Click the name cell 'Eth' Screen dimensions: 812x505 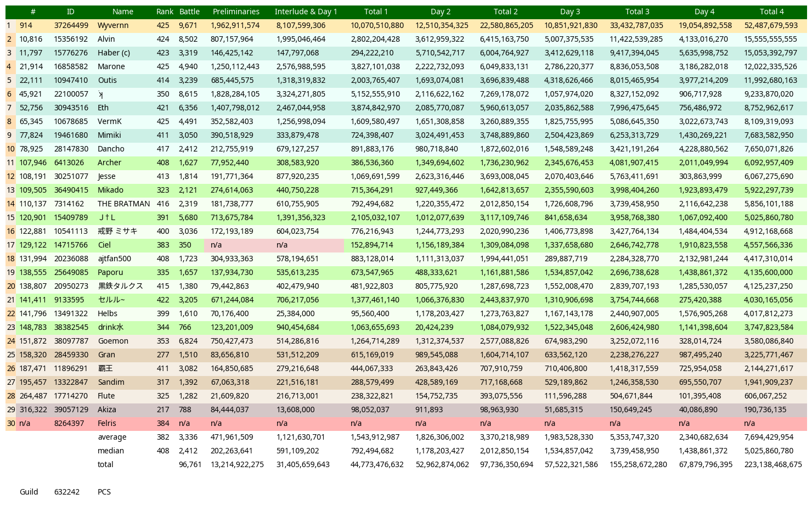(103, 108)
